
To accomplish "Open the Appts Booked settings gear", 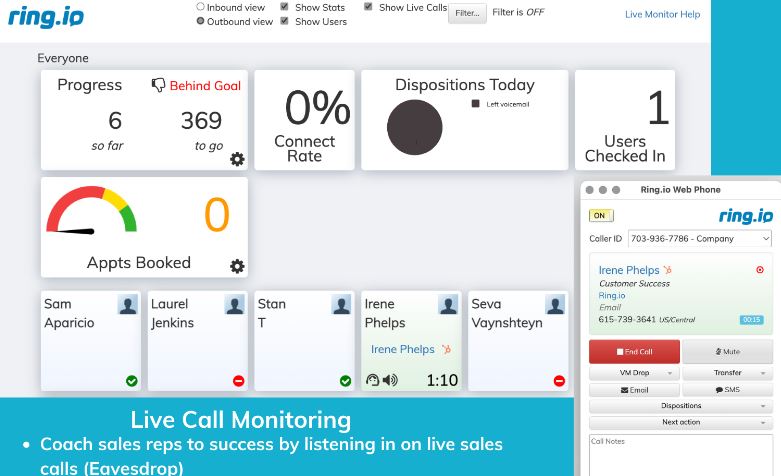I will [x=237, y=266].
